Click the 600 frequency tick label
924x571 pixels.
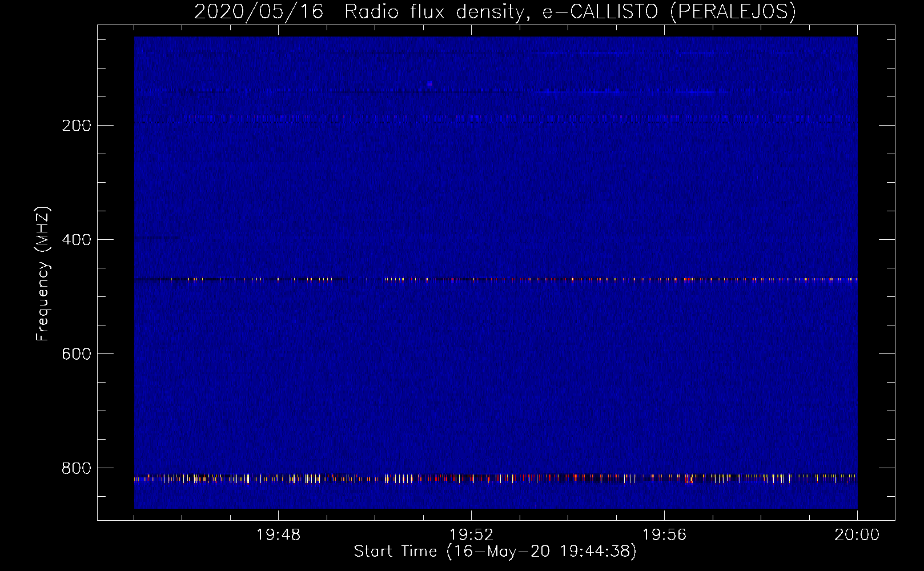77,354
